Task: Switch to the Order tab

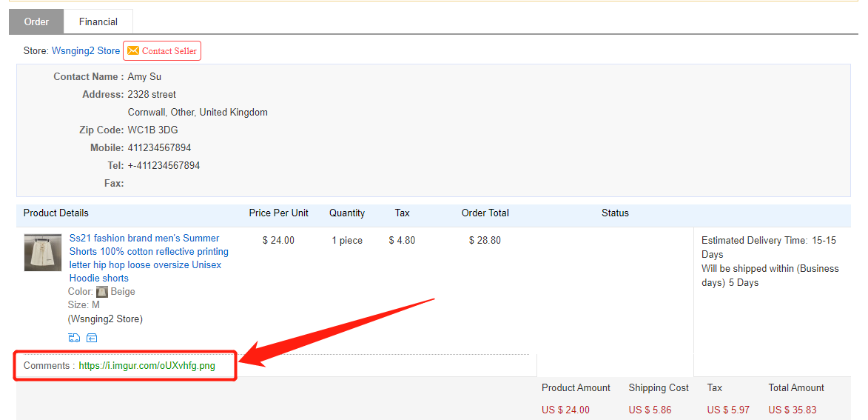Action: coord(36,22)
